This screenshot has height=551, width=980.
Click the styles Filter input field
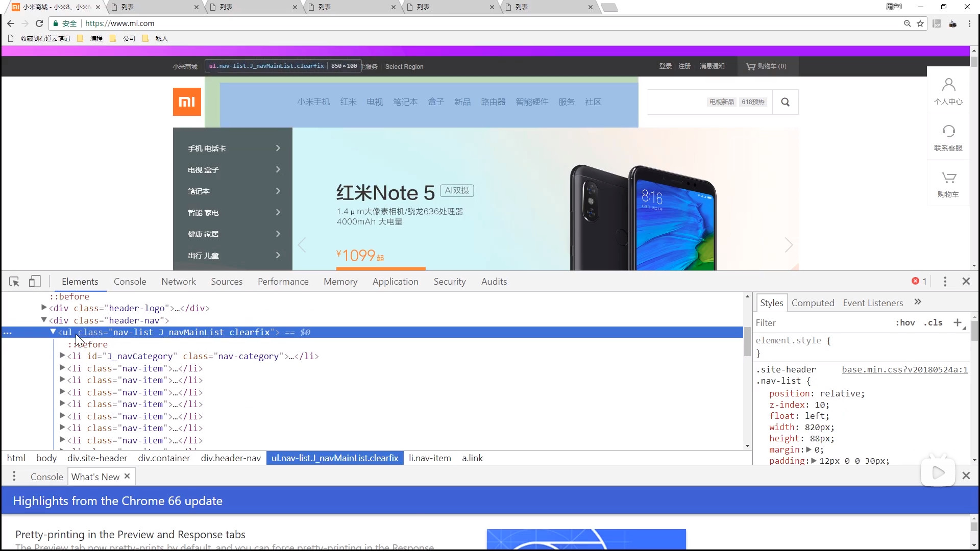click(817, 323)
